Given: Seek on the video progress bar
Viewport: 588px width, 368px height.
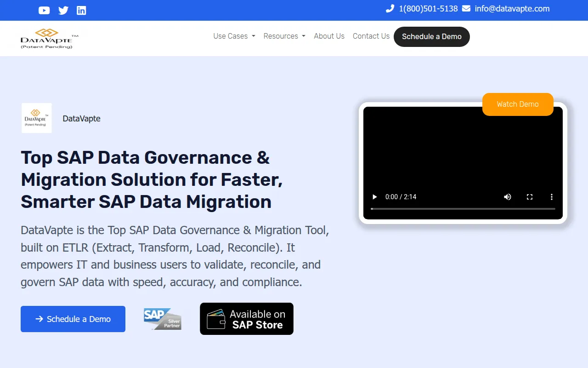Looking at the screenshot, I should (463, 209).
